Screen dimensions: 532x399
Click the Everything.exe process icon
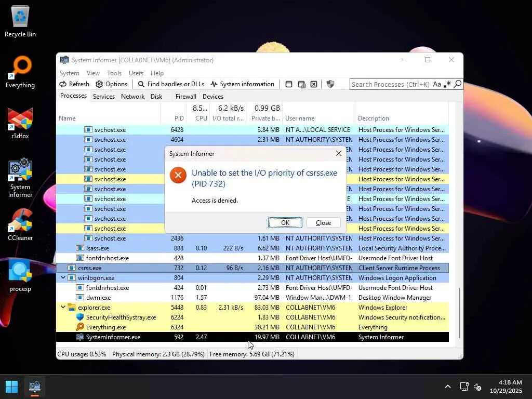point(80,327)
